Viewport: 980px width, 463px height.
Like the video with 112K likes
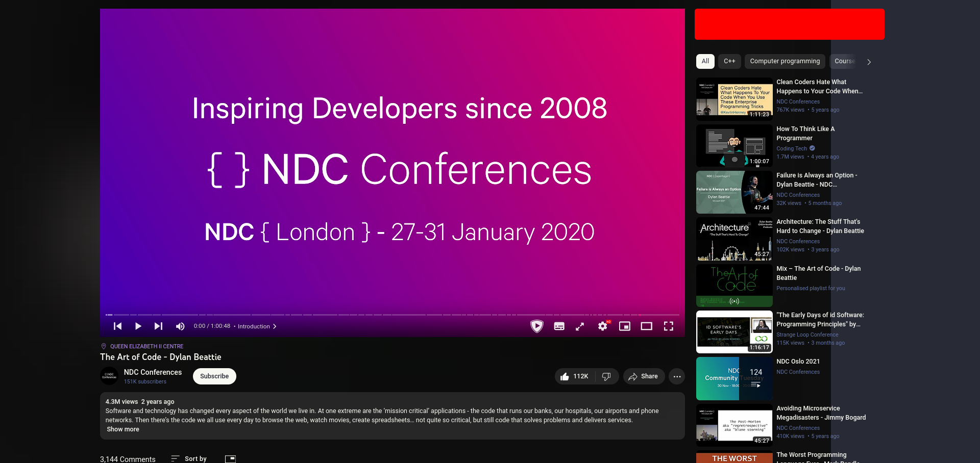click(574, 376)
